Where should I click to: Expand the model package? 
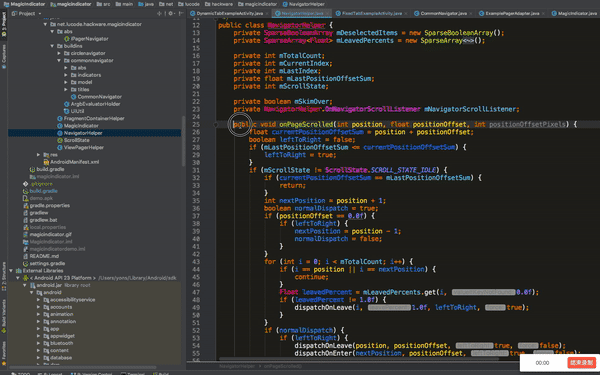tap(66, 82)
